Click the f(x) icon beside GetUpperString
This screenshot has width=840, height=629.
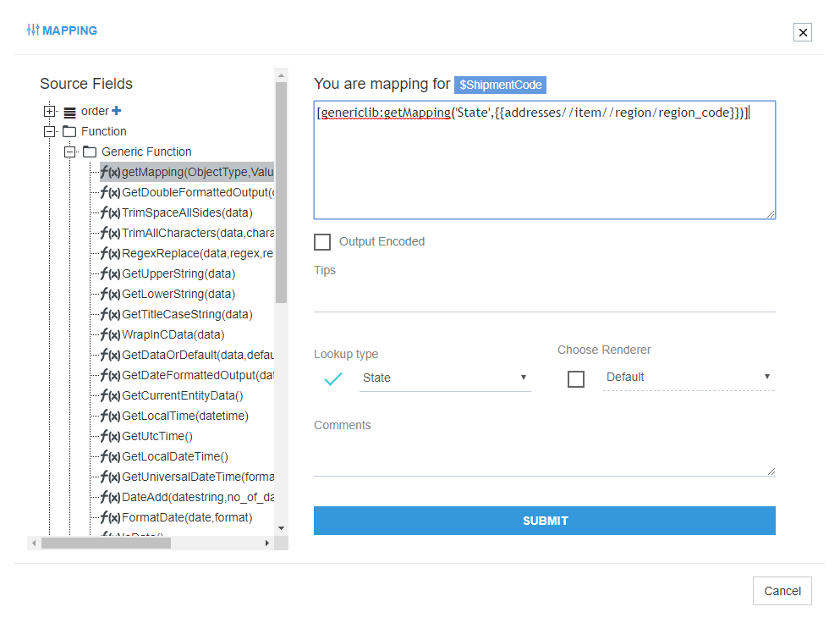pyautogui.click(x=110, y=274)
